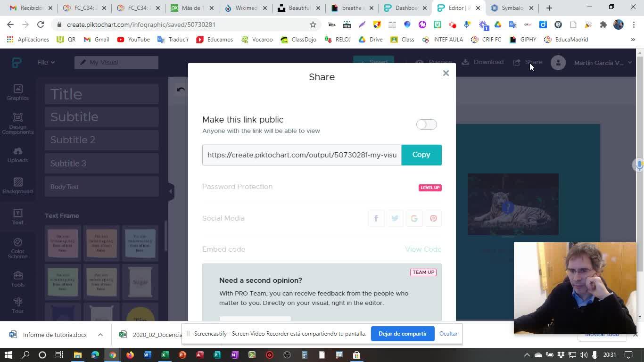Viewport: 644px width, 362px height.
Task: Add a Subtitle 3 text element
Action: 102,164
